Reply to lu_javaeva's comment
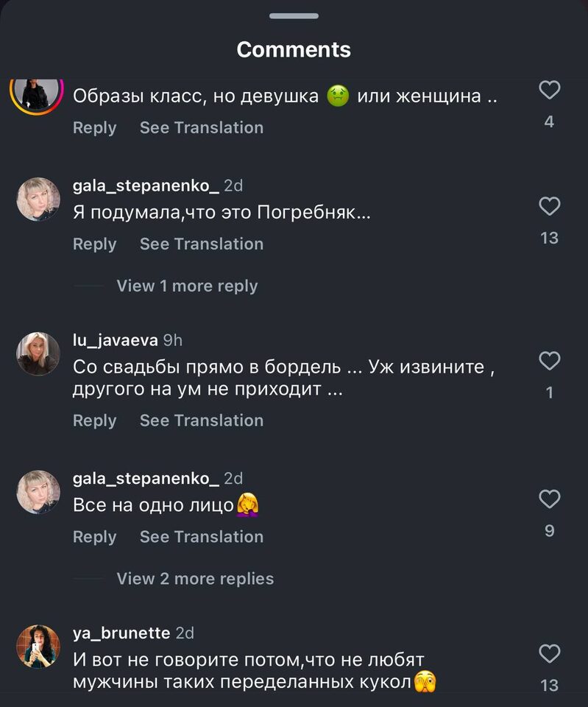The width and height of the screenshot is (588, 707). (94, 421)
